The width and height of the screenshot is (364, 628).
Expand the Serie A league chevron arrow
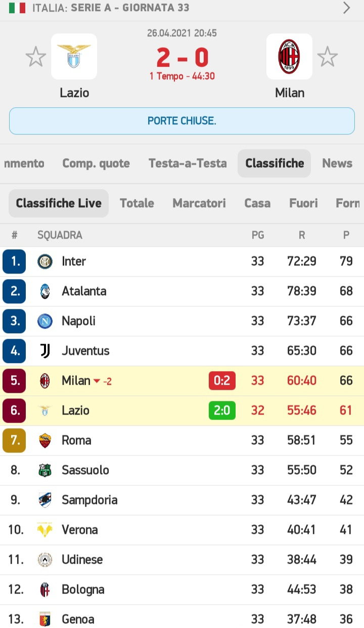pos(347,8)
